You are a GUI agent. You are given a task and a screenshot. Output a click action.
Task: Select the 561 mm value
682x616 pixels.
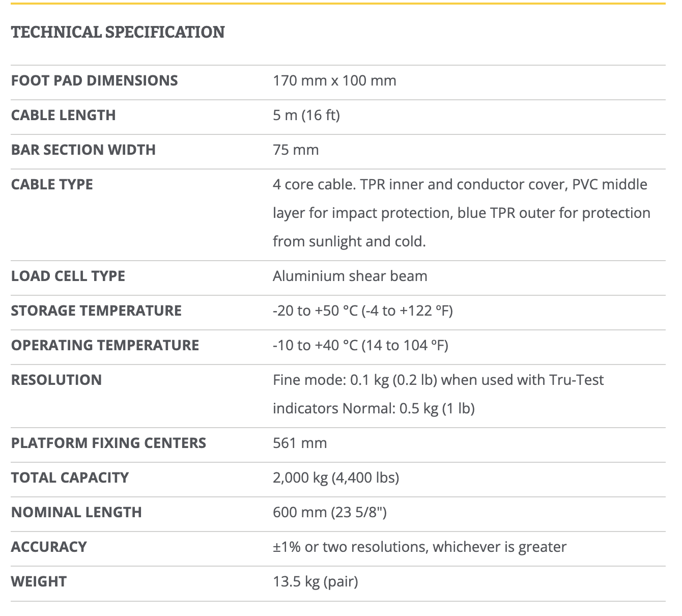pos(300,443)
